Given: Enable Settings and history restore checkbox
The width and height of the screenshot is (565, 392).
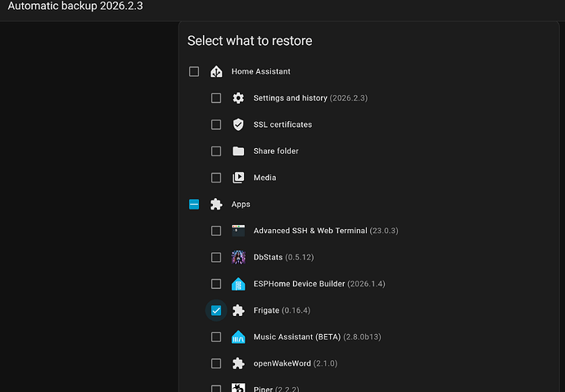Looking at the screenshot, I should (216, 98).
